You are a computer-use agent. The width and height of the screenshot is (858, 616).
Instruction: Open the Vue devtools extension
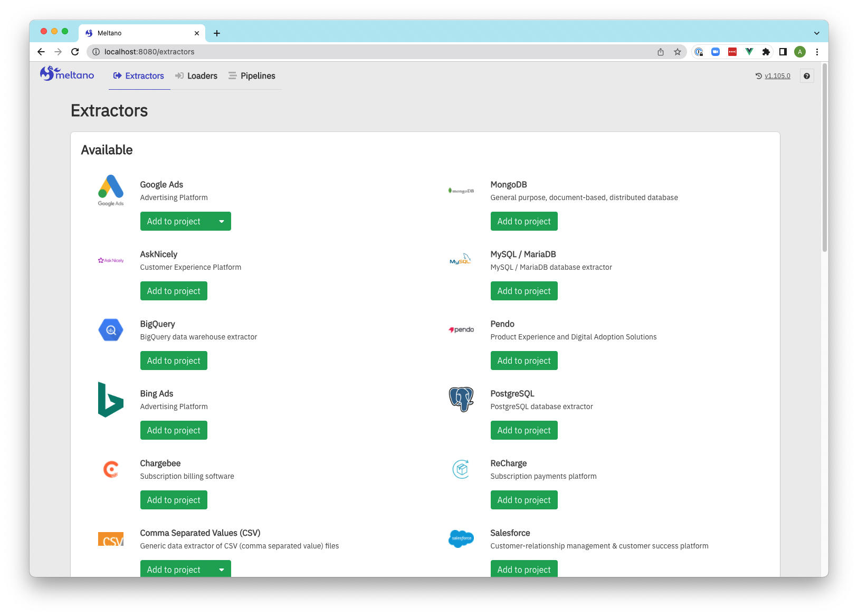[x=749, y=52]
